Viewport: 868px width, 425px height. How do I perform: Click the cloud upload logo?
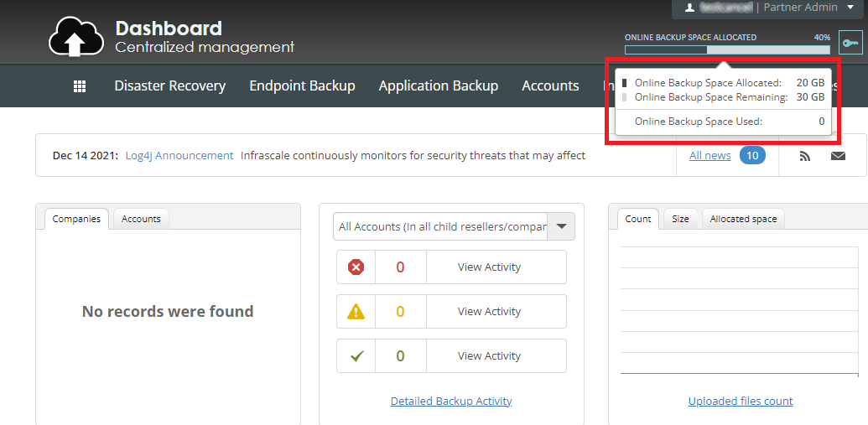(76, 37)
